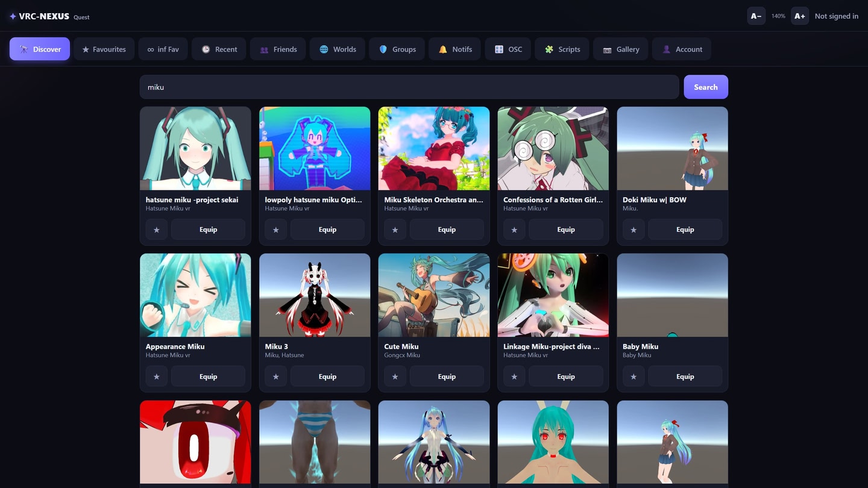The image size is (868, 488).
Task: Increase font size with A+ button
Action: point(800,16)
